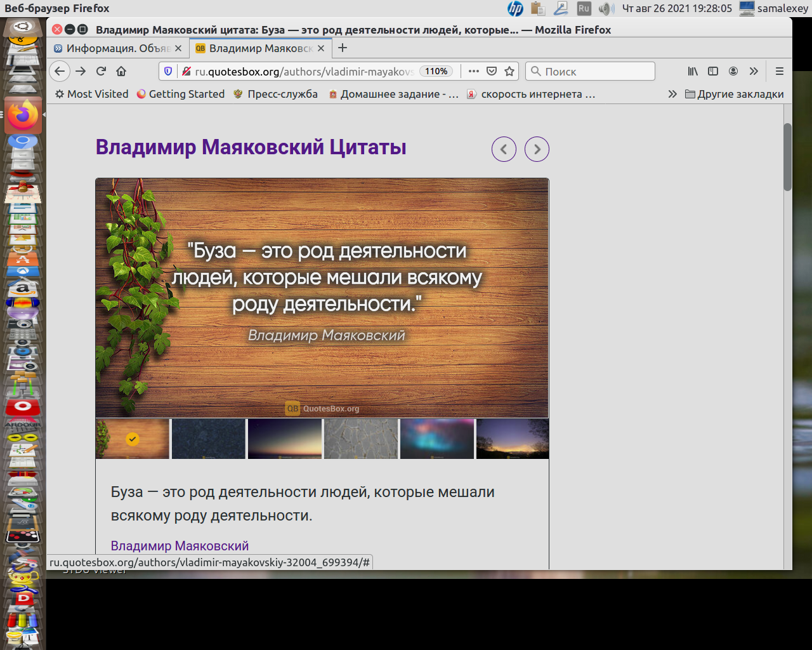The width and height of the screenshot is (812, 650).
Task: Open tracking protection shield info
Action: 168,71
